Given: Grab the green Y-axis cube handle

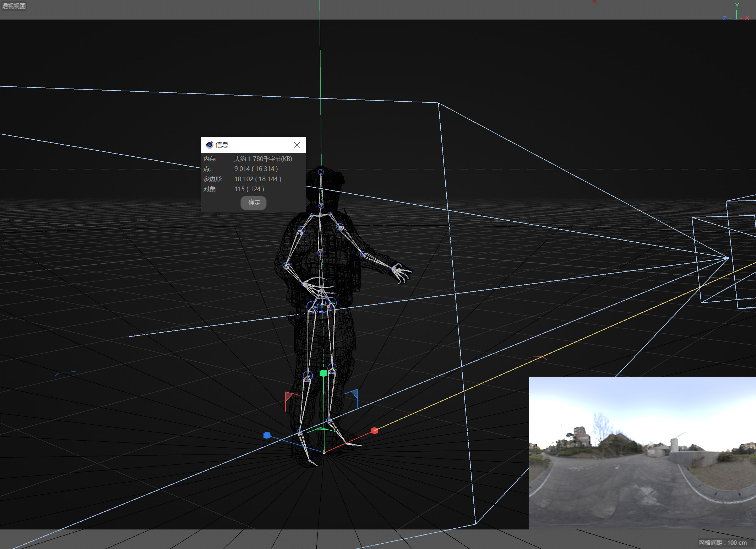Looking at the screenshot, I should click(323, 373).
